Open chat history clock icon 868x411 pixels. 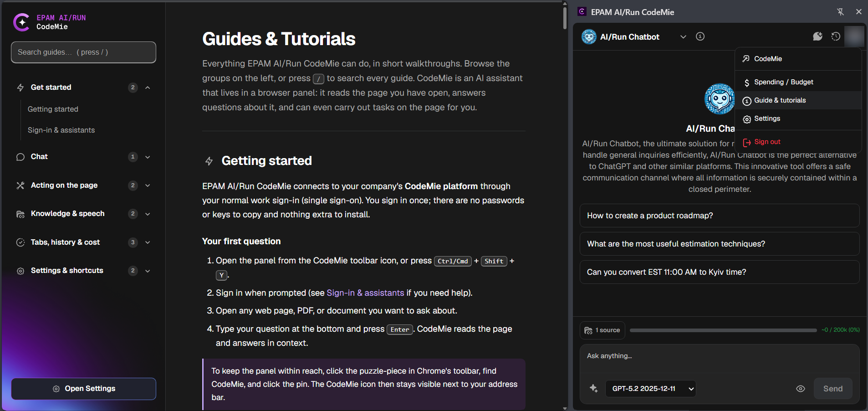[x=836, y=36]
